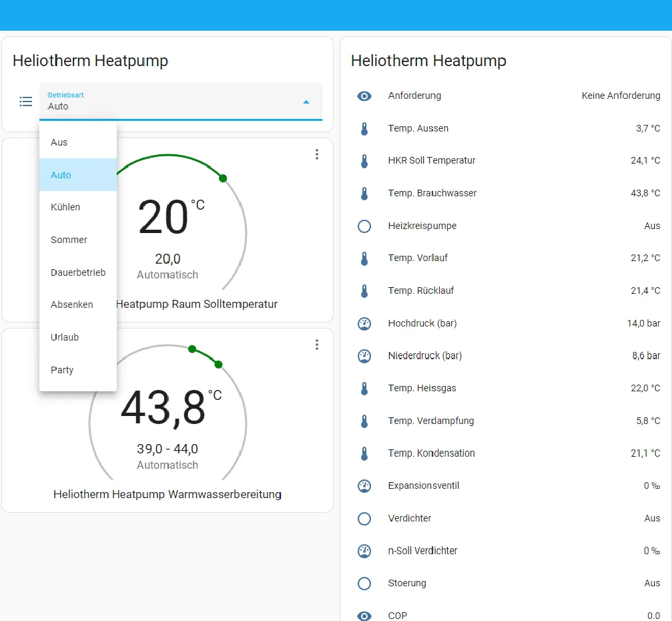The image size is (672, 621).
Task: Click the eye icon beside Anforderung
Action: (x=364, y=96)
